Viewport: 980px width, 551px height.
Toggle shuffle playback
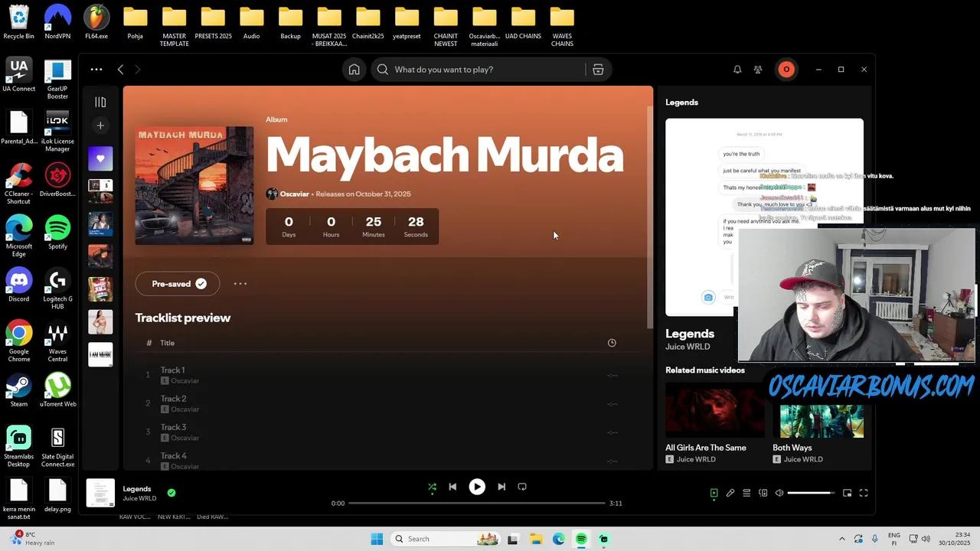(x=432, y=487)
